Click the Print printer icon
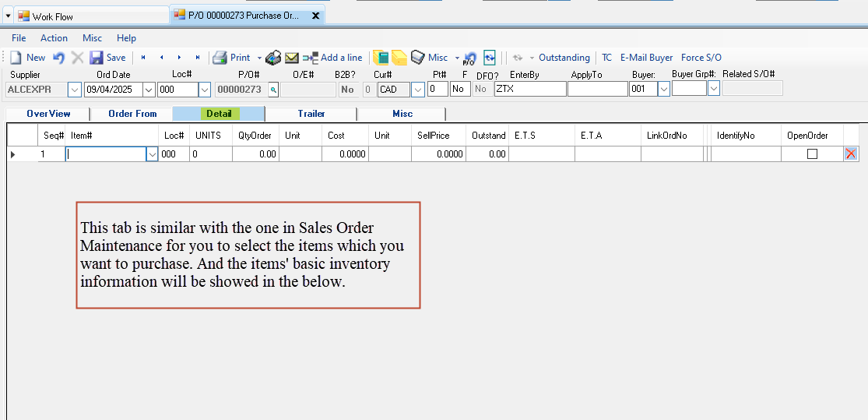The image size is (868, 420). pyautogui.click(x=220, y=58)
